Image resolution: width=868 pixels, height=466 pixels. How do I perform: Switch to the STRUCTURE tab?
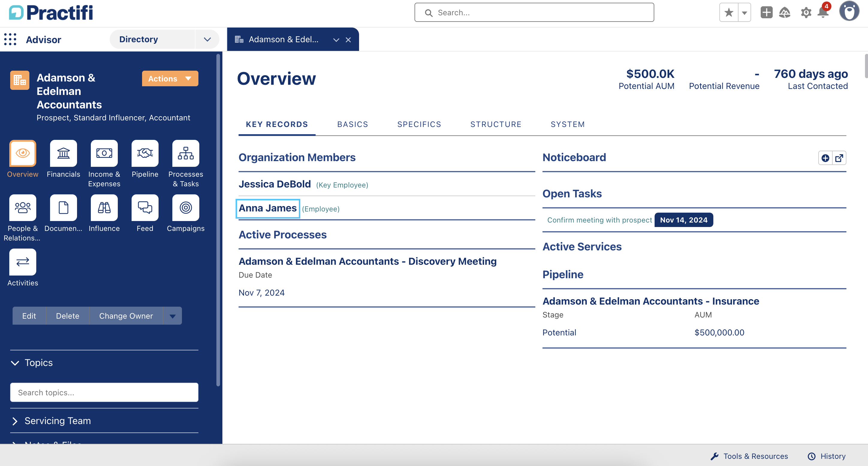coord(496,124)
